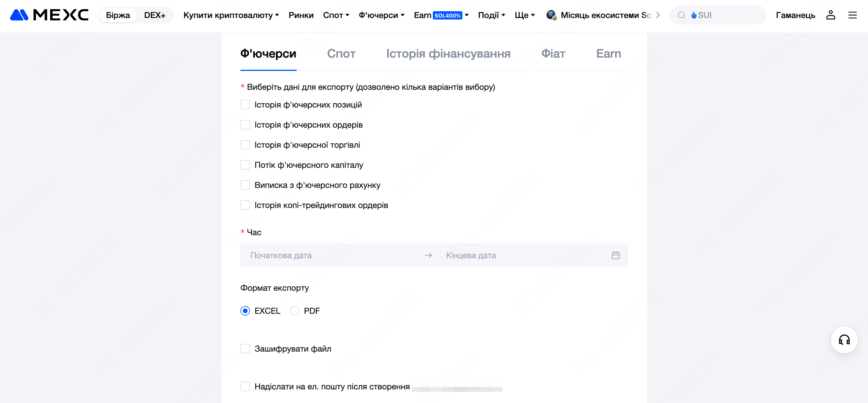The width and height of the screenshot is (868, 403).
Task: Click the search magnifier icon
Action: [x=681, y=15]
